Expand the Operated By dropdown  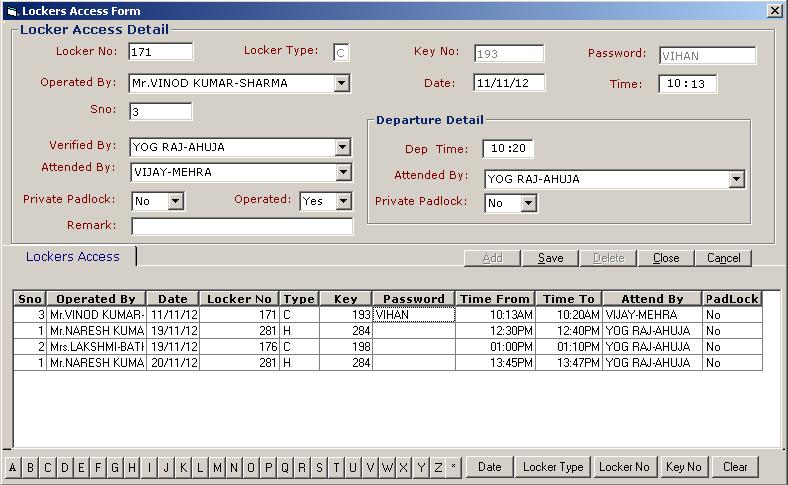click(x=342, y=84)
